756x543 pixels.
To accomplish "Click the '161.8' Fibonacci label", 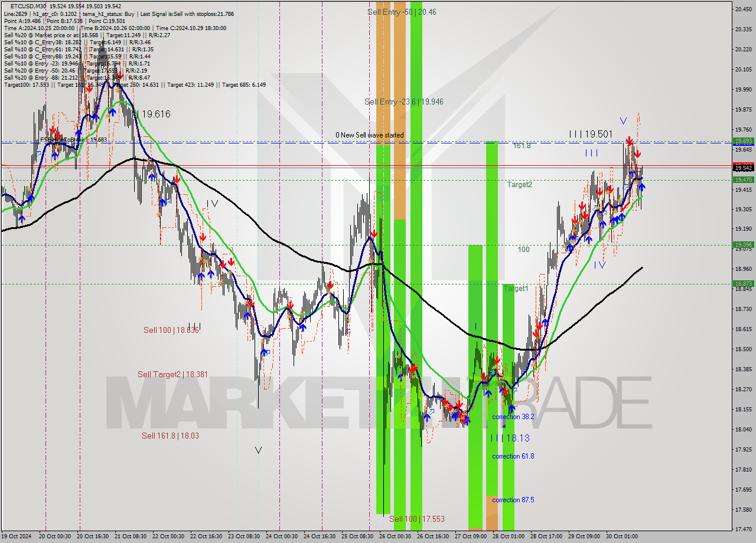I will pyautogui.click(x=522, y=145).
